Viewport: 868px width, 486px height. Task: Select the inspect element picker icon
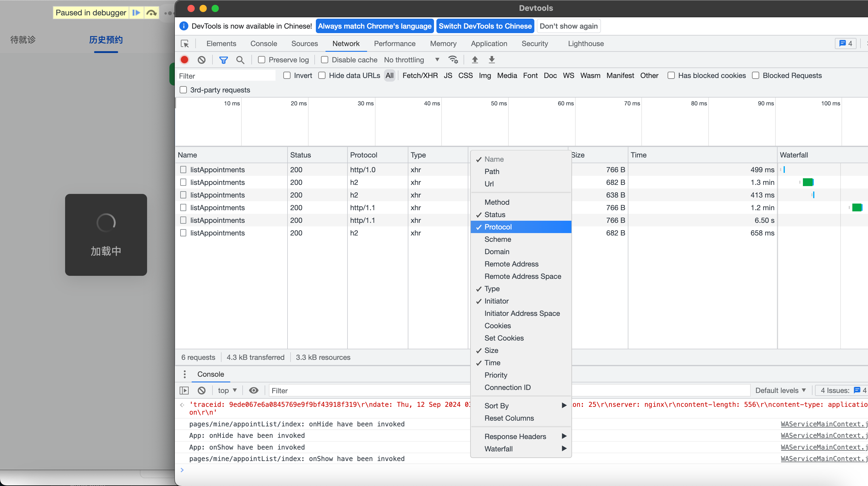click(185, 44)
